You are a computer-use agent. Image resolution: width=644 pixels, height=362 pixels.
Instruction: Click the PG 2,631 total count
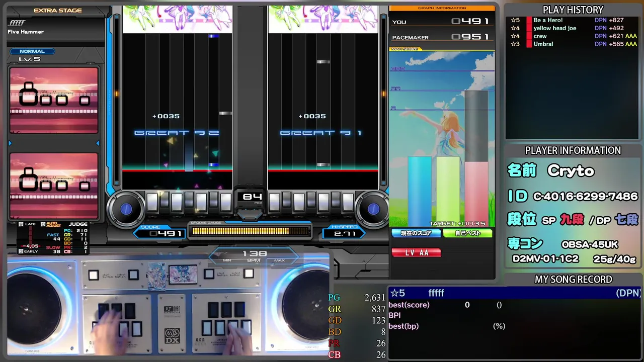[x=357, y=298]
